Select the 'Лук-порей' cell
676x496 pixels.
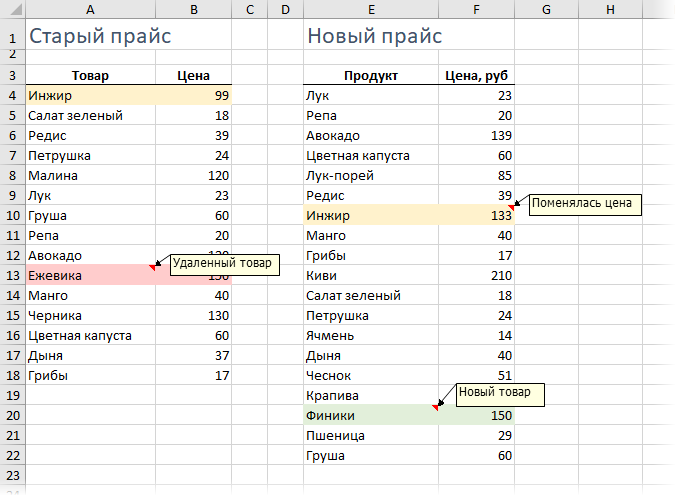pyautogui.click(x=371, y=176)
